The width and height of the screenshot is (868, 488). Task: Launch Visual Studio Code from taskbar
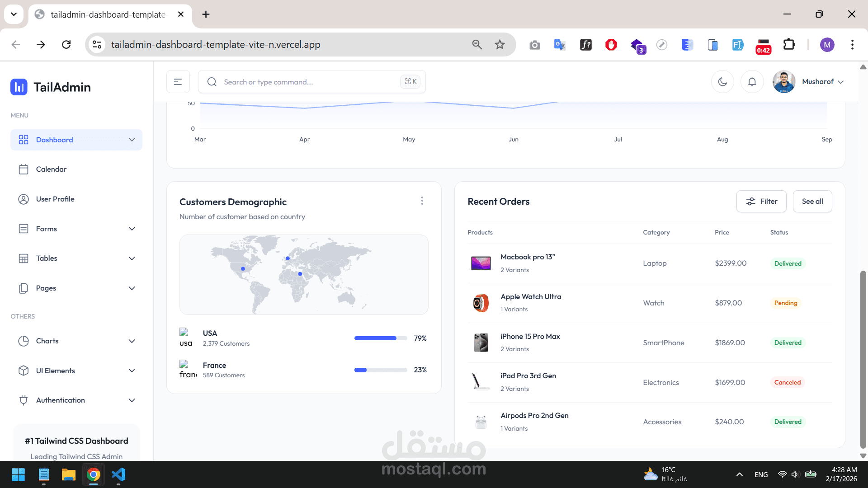coord(118,474)
